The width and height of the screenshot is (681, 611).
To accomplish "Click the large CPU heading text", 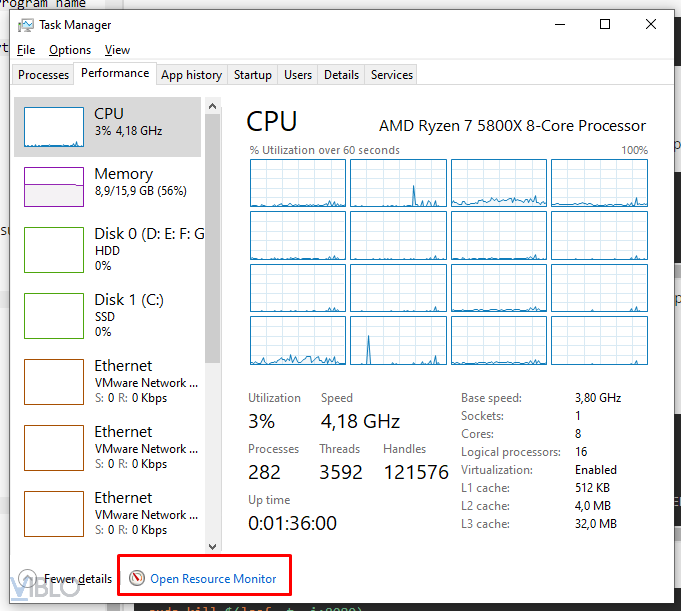I will (x=272, y=121).
